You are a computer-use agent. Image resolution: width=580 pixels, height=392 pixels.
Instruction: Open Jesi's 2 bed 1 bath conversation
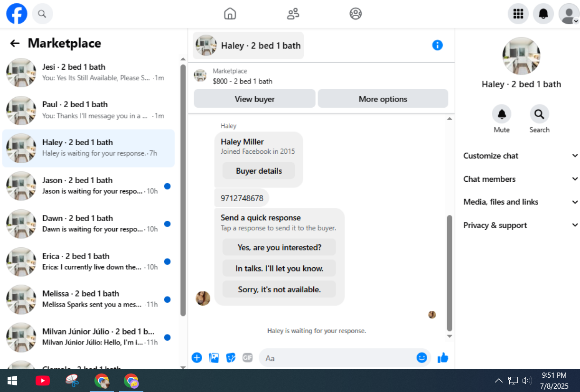coord(88,73)
